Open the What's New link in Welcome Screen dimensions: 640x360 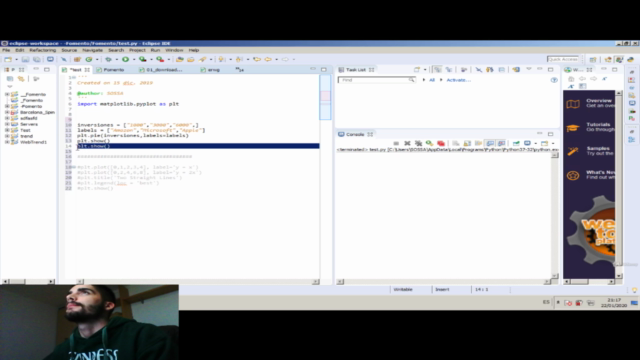pyautogui.click(x=600, y=172)
